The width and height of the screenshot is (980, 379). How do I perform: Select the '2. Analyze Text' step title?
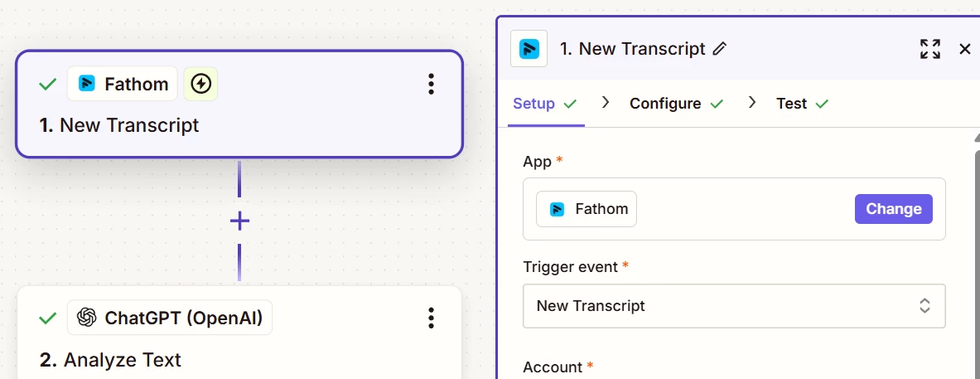[x=111, y=360]
